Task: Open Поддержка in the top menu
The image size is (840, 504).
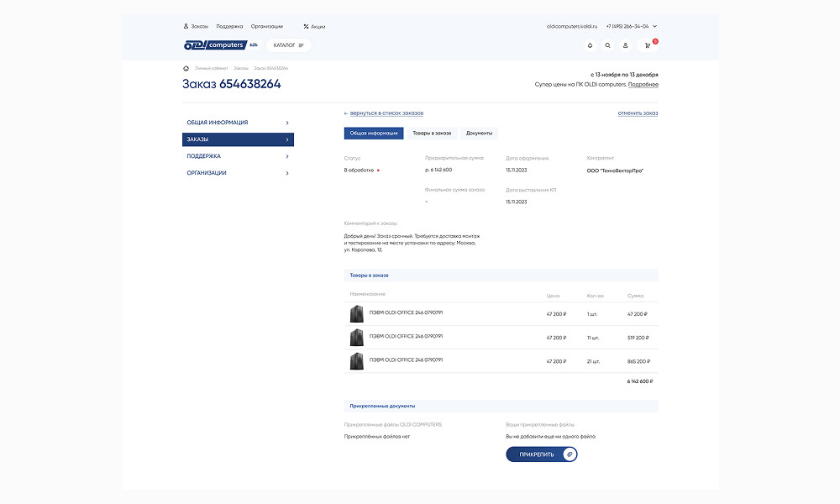Action: click(229, 26)
